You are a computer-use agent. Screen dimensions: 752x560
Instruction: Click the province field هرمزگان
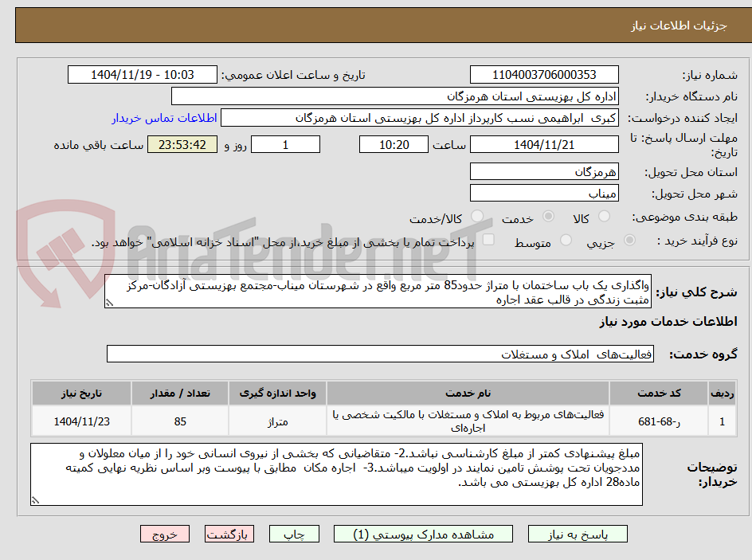544,171
